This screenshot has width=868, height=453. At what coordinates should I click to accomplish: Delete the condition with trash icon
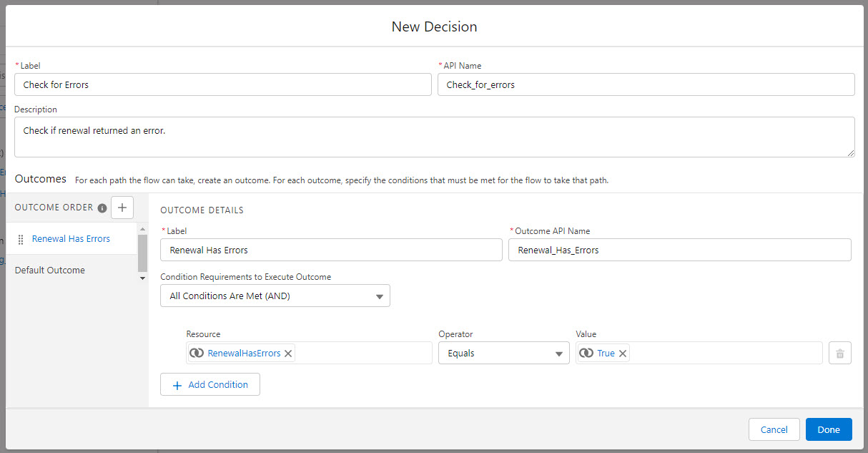pos(840,354)
